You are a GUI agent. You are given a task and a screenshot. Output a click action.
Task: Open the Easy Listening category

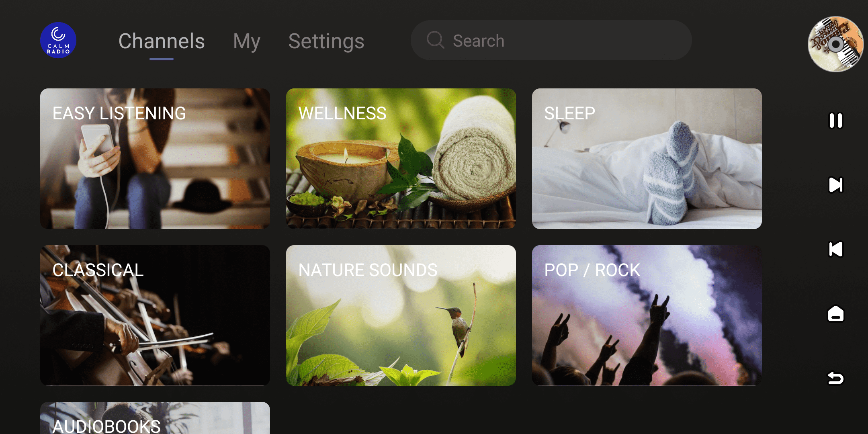(155, 159)
